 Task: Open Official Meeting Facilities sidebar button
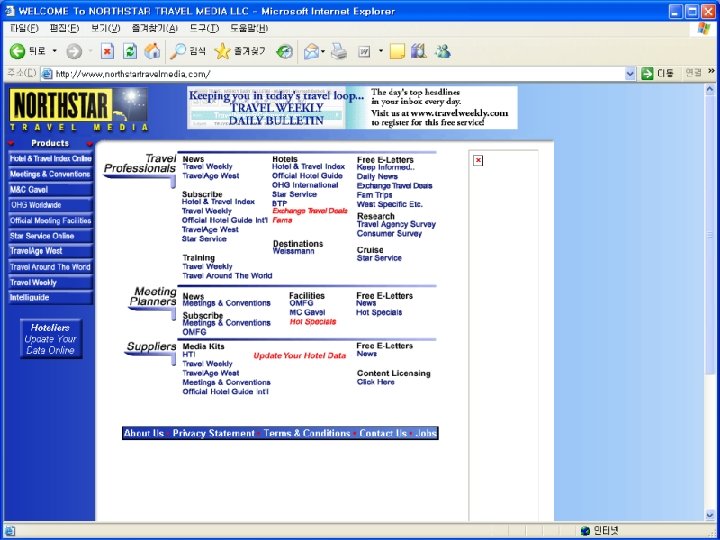pos(51,220)
